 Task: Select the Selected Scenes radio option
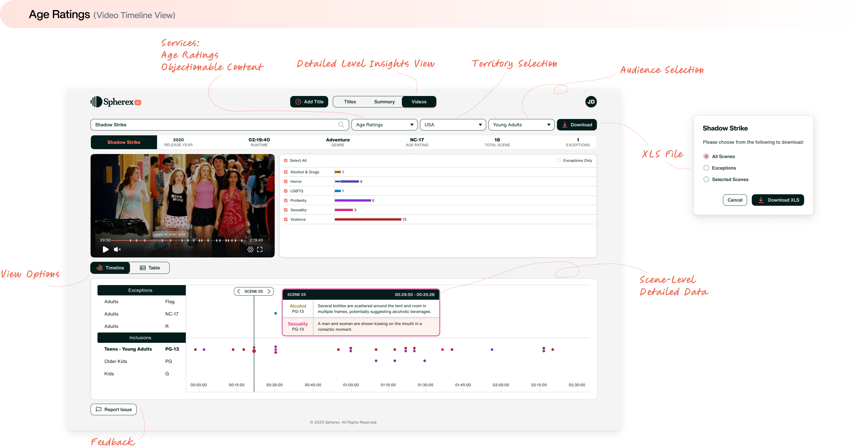706,179
